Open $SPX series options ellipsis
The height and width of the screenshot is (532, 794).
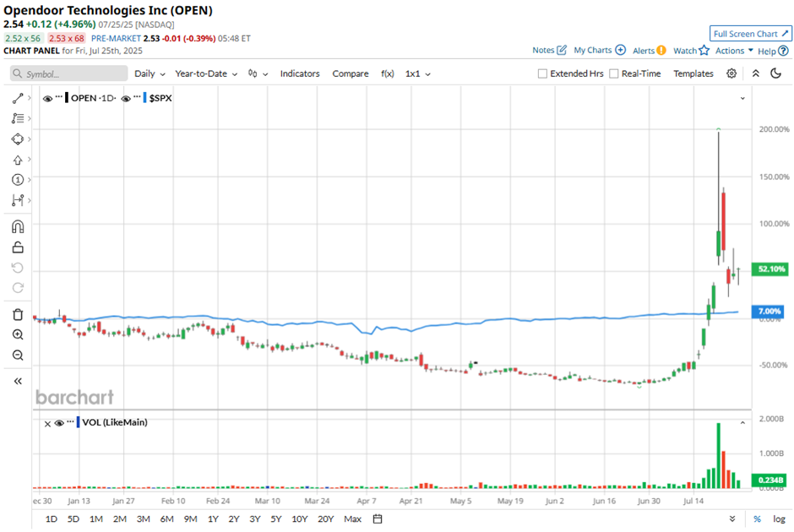137,96
